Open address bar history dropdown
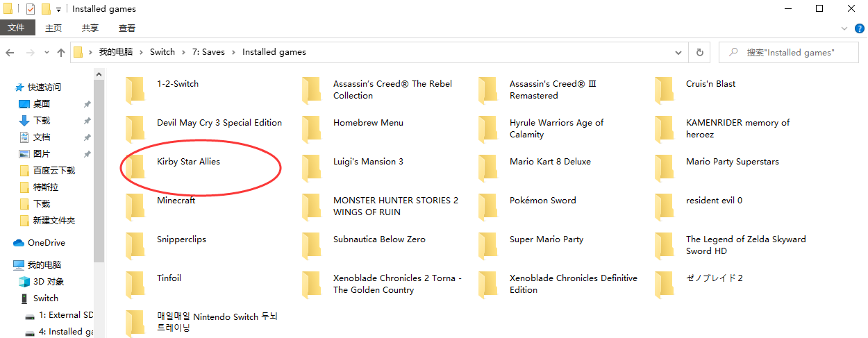 678,52
